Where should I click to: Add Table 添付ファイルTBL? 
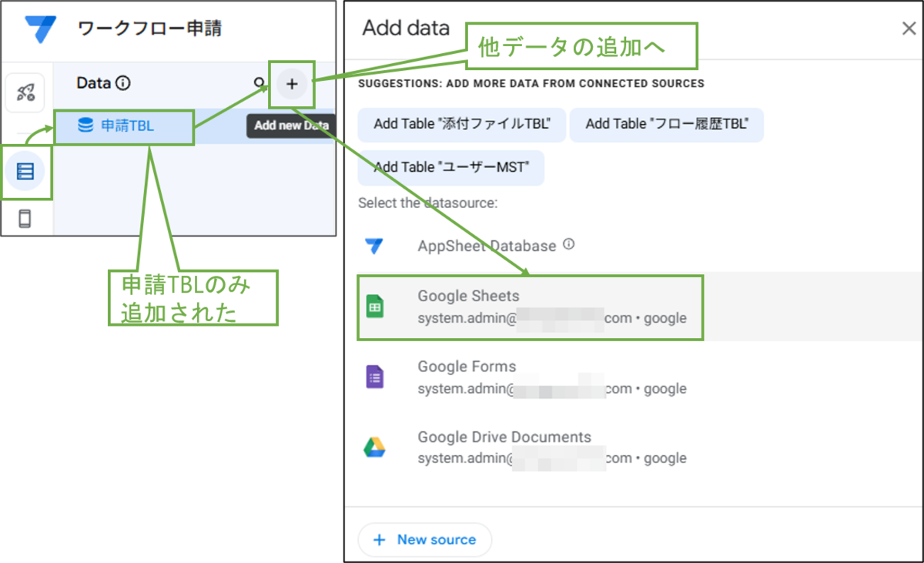[462, 124]
